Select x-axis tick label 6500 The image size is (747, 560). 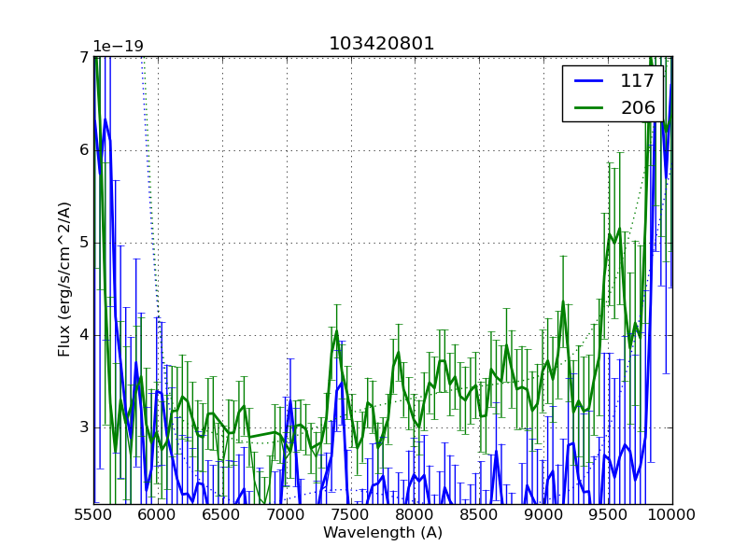coord(222,514)
